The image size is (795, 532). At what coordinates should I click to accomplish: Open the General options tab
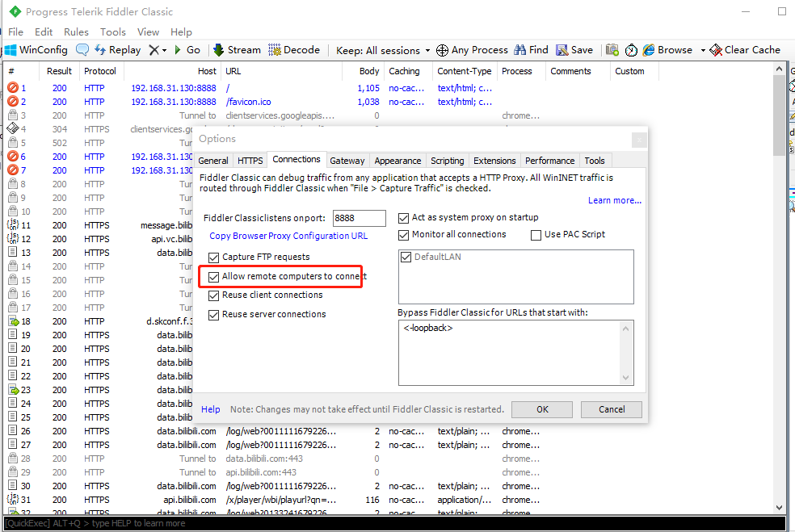213,161
